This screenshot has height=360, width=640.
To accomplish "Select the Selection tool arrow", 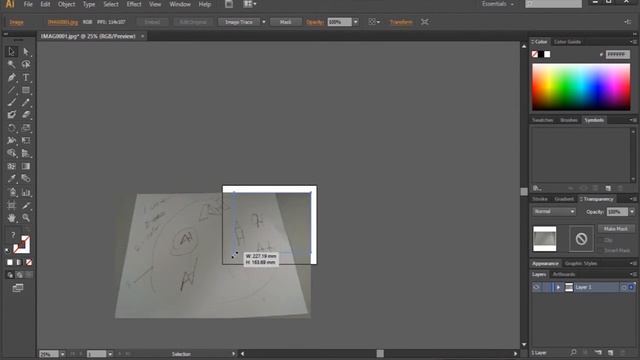I will (x=11, y=51).
